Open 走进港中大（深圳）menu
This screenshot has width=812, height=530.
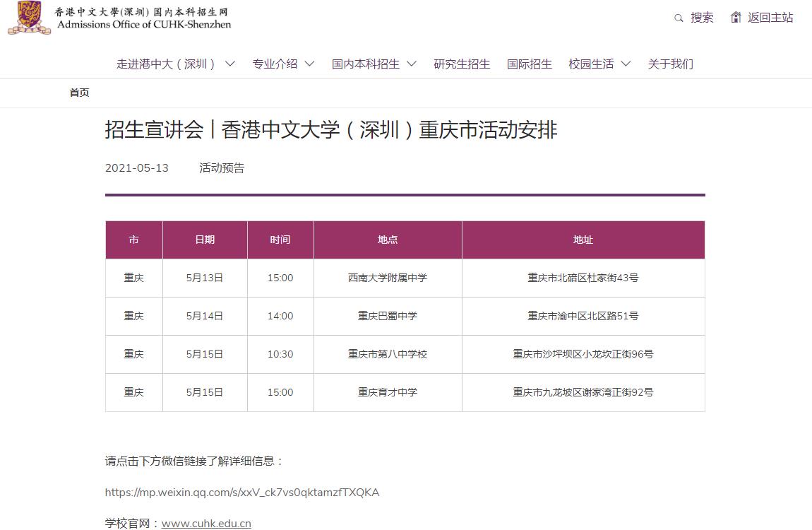click(x=166, y=64)
